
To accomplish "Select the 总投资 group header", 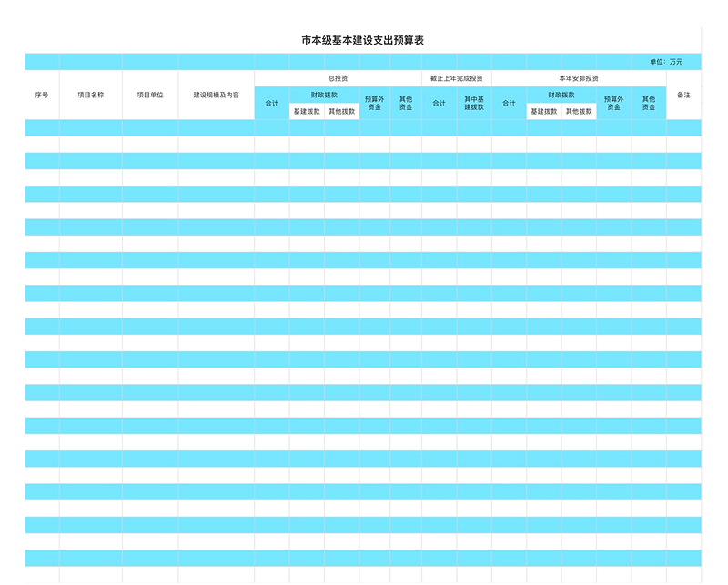I will tap(338, 78).
